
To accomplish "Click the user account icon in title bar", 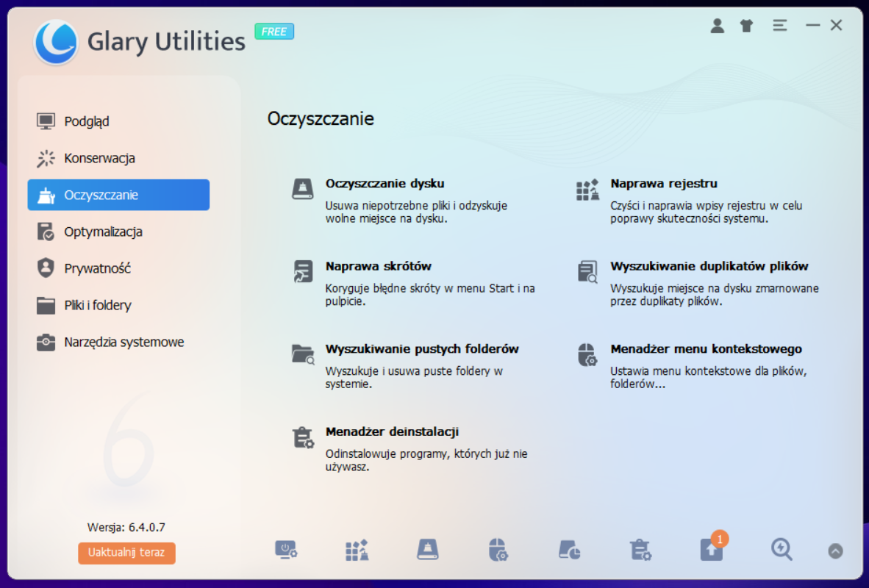I will tap(717, 26).
